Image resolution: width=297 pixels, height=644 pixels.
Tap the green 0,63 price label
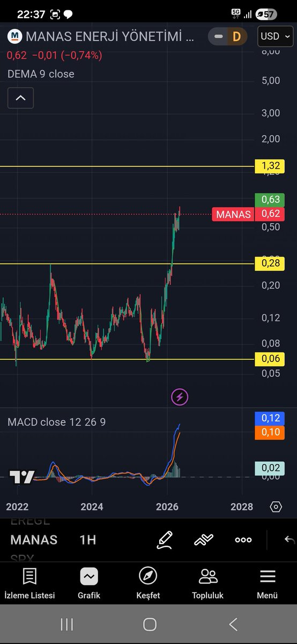(271, 200)
